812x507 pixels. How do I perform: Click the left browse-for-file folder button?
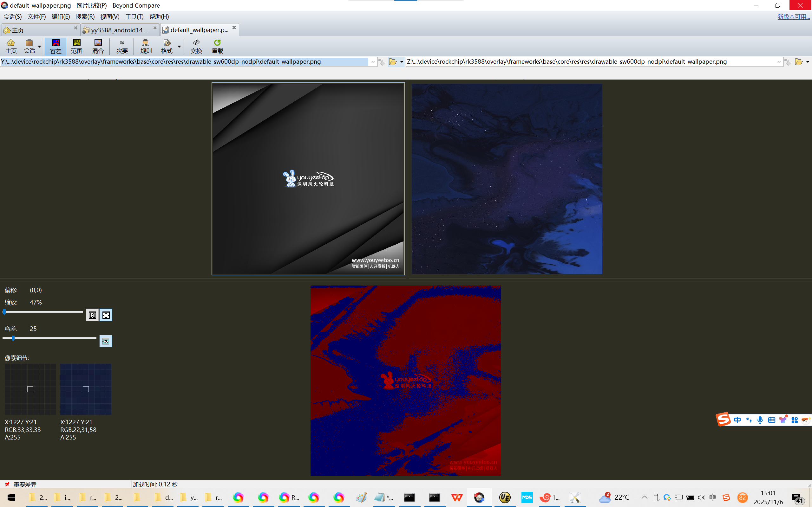point(393,62)
